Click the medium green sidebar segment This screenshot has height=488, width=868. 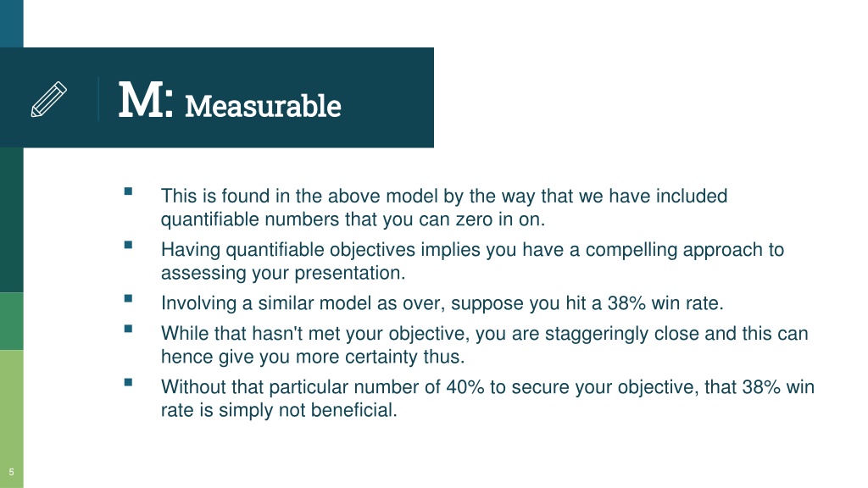(12, 321)
